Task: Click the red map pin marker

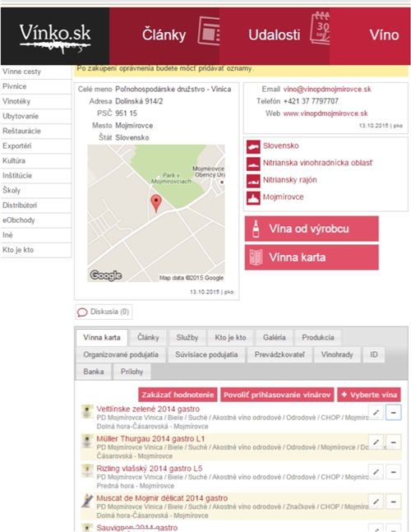Action: (155, 204)
